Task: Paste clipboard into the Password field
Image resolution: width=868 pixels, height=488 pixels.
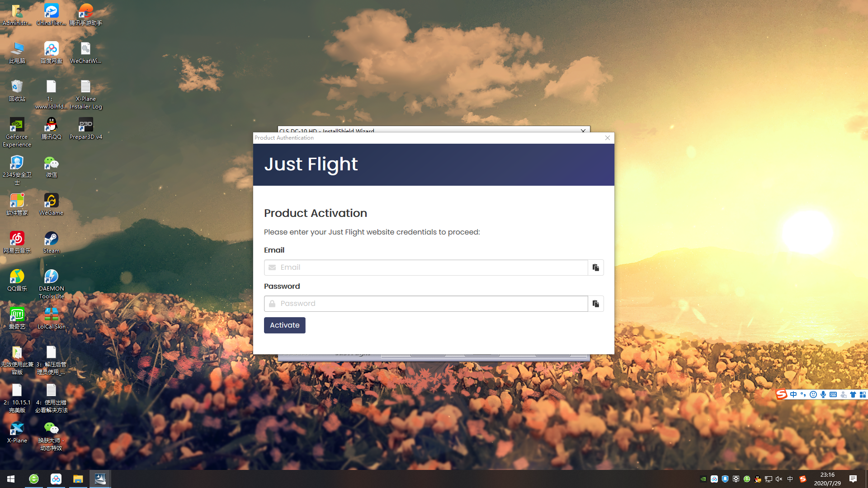Action: point(596,304)
